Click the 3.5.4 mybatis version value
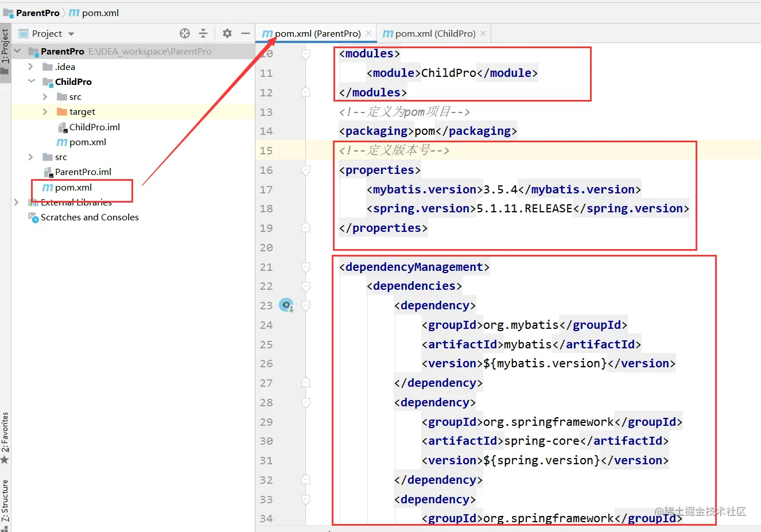 pos(500,189)
